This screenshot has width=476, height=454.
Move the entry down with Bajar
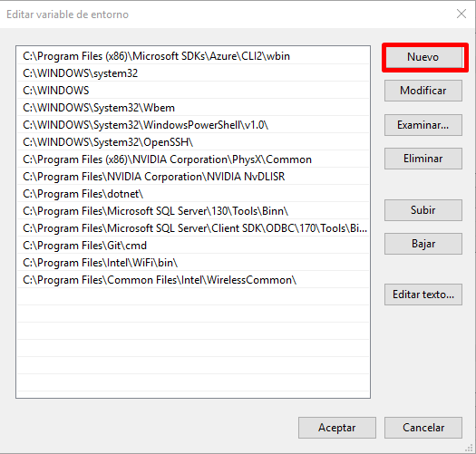423,244
